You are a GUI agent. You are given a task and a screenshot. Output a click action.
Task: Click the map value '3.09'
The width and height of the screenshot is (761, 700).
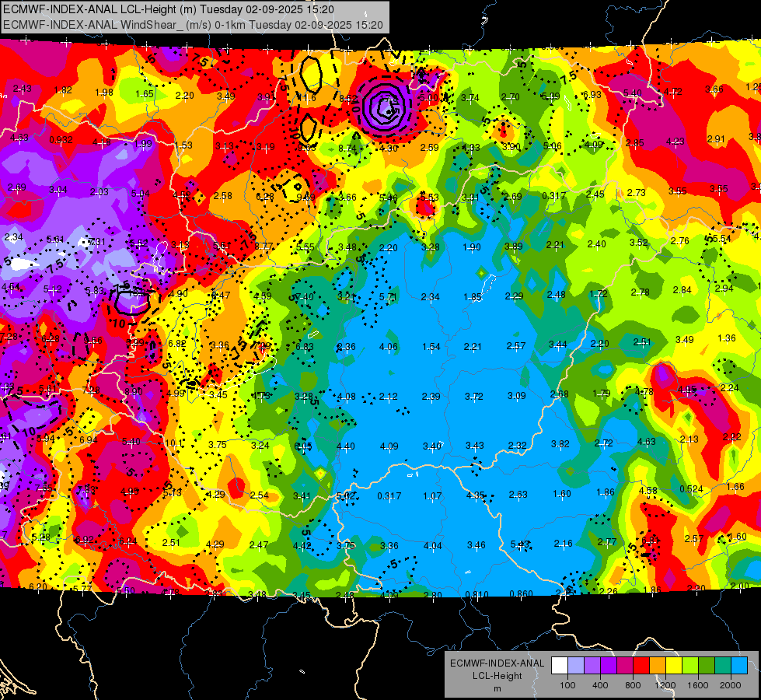(516, 395)
